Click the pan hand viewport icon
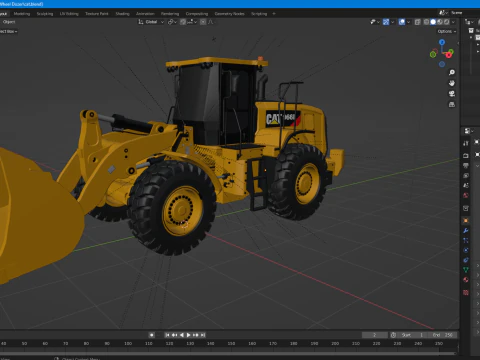This screenshot has height=360, width=480. (452, 83)
